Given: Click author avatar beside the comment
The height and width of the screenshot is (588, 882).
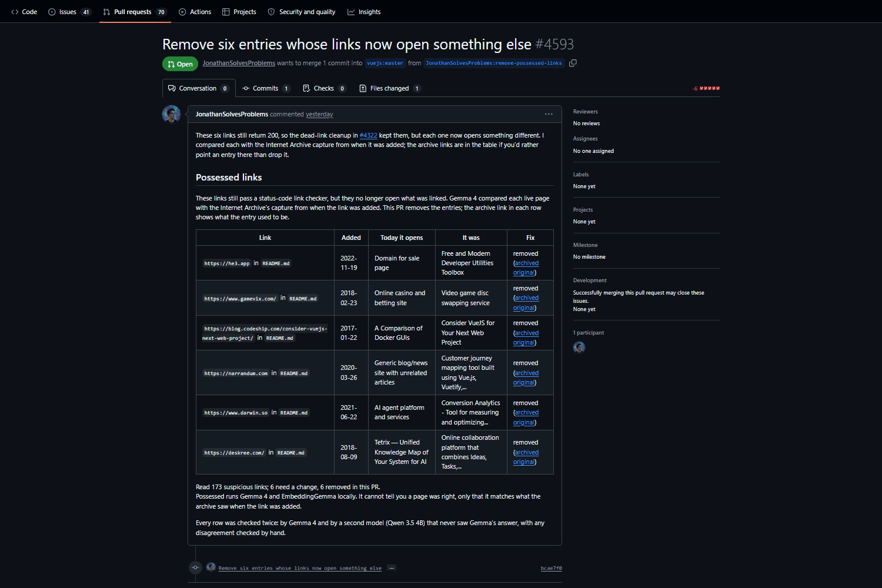Looking at the screenshot, I should (171, 114).
